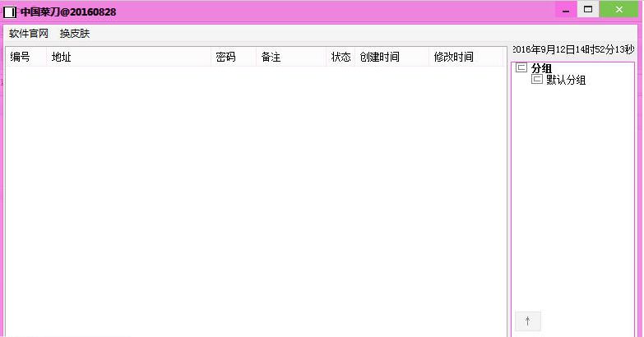The image size is (644, 337).
Task: Sort entries by 状态 column
Action: click(x=341, y=57)
